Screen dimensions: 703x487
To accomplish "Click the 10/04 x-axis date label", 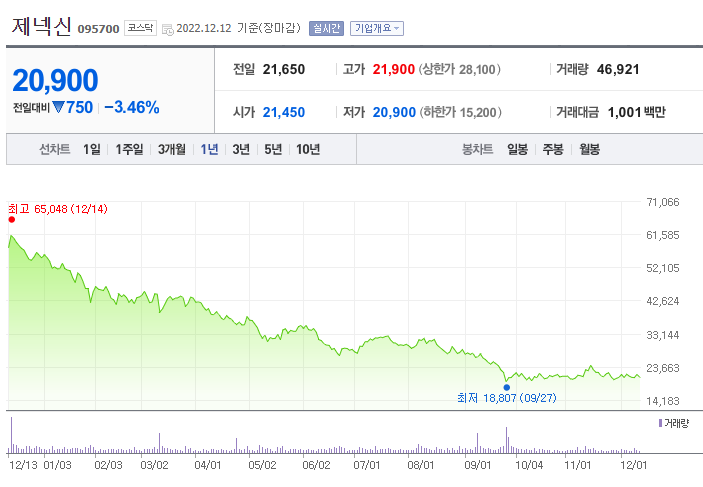I will point(529,465).
